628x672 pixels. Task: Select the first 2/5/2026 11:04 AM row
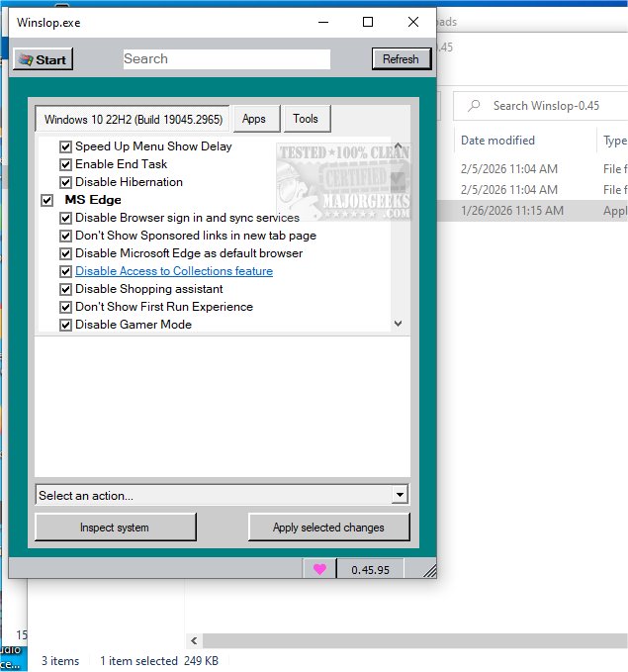(532, 169)
